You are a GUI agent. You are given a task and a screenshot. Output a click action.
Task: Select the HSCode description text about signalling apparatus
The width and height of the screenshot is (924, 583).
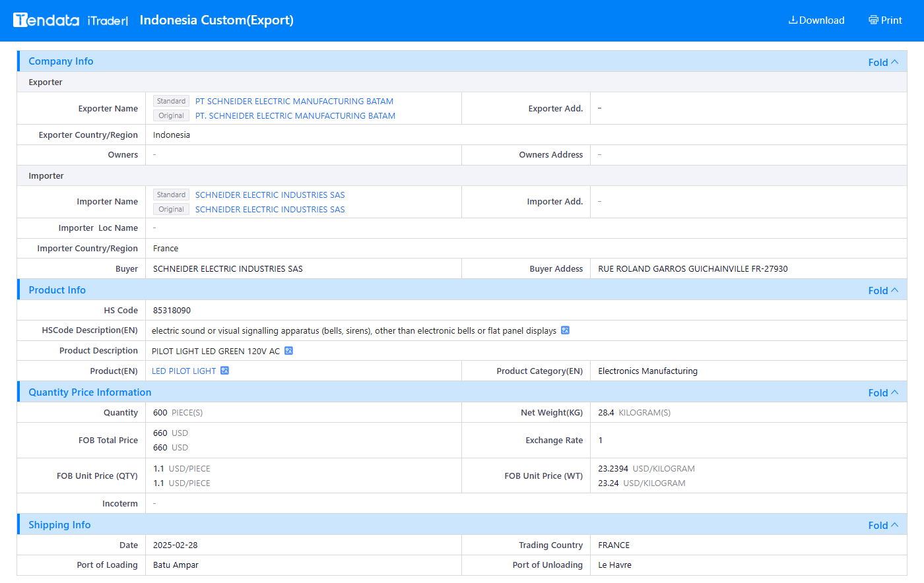point(354,330)
